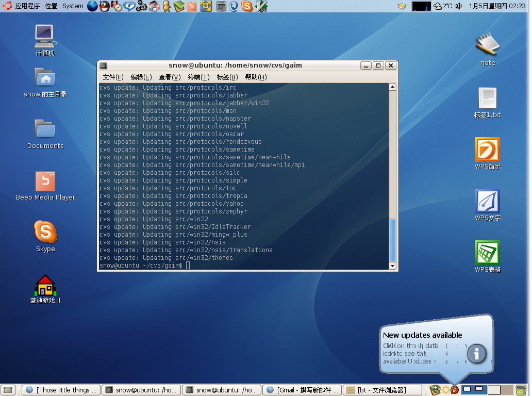Click the terminal scrollbar up arrow
This screenshot has width=532, height=396.
click(x=392, y=87)
